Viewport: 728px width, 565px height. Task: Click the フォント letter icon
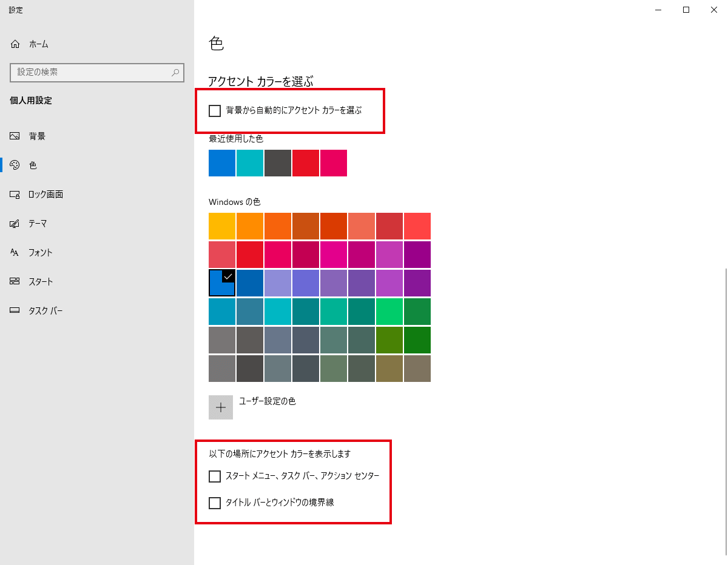pyautogui.click(x=15, y=253)
